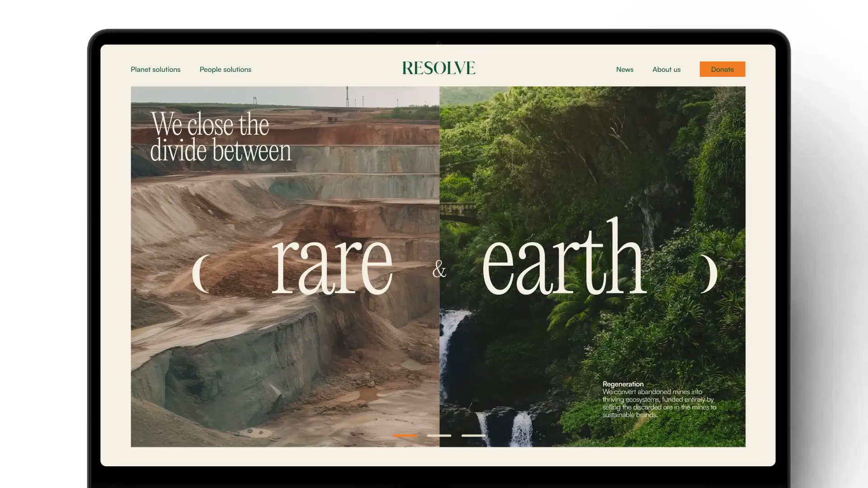Click the large word "earth"
868x488 pixels.
(x=564, y=257)
